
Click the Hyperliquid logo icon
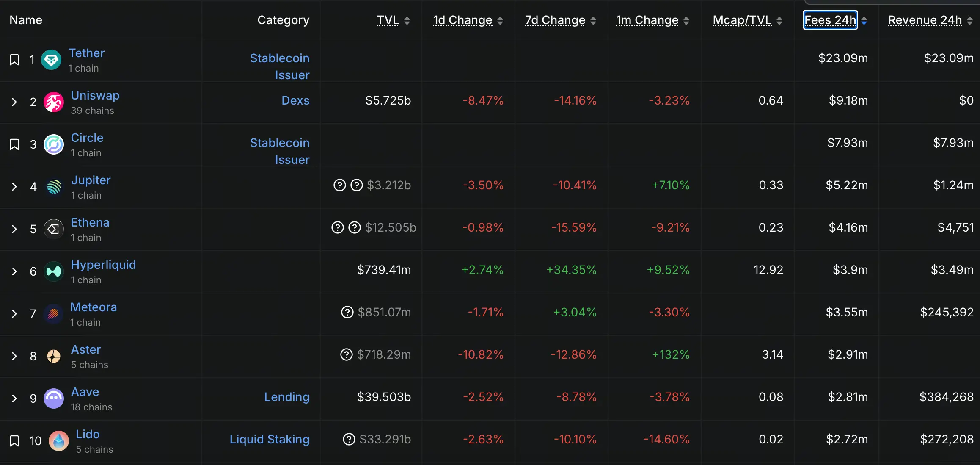coord(54,271)
